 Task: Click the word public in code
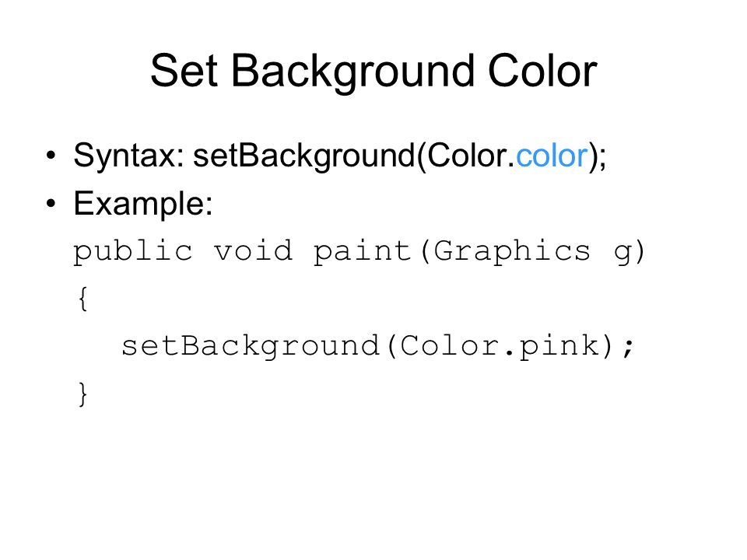[x=133, y=251]
